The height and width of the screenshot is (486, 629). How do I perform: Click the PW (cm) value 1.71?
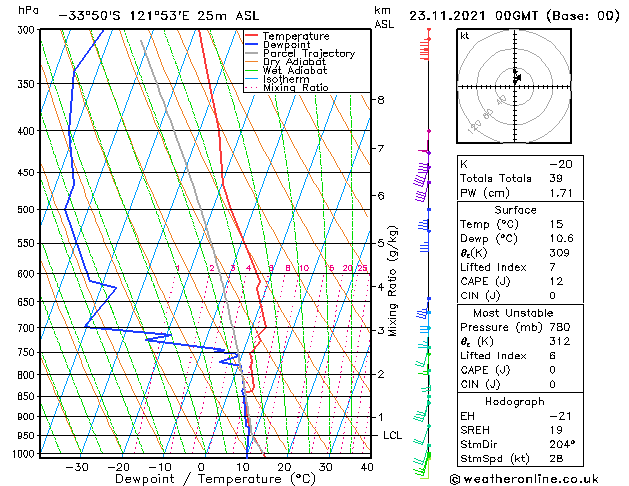561,193
